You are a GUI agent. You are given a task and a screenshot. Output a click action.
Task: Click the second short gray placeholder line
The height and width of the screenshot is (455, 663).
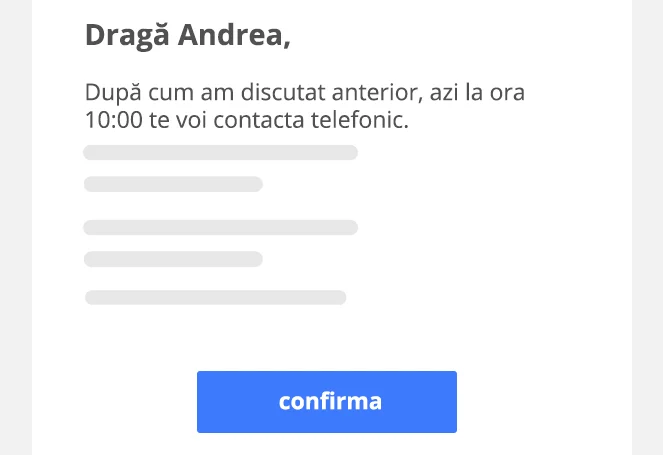coord(173,184)
